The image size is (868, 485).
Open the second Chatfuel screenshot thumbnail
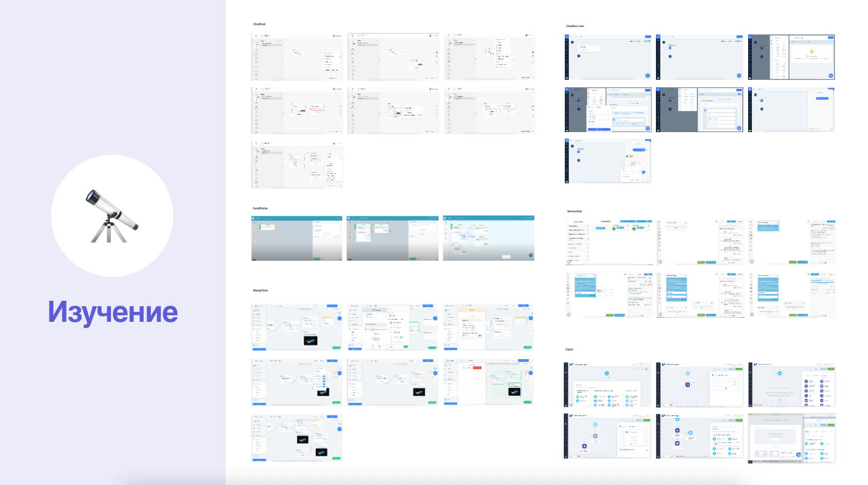point(393,57)
